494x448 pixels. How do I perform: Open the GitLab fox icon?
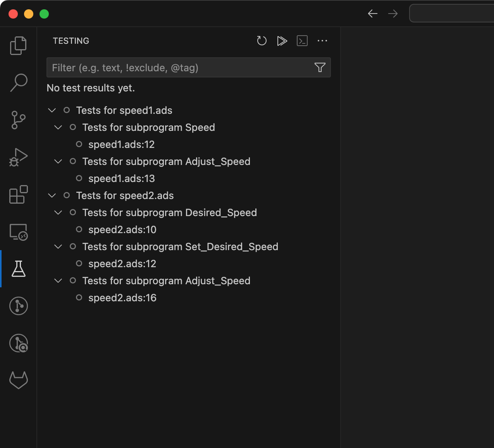pos(18,380)
